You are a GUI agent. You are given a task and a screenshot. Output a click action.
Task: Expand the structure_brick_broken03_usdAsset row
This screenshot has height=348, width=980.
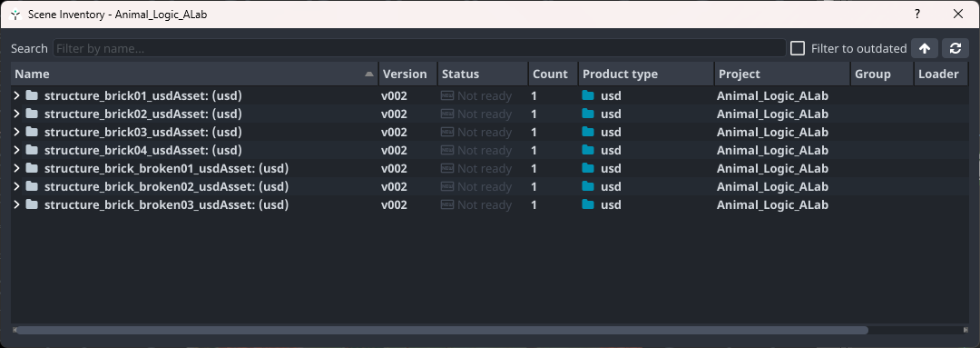17,204
